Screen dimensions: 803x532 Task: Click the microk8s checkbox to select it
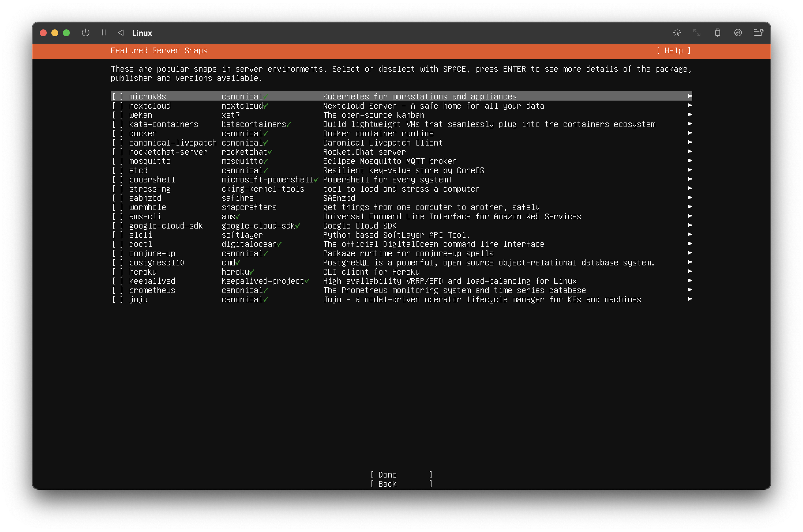click(x=117, y=96)
